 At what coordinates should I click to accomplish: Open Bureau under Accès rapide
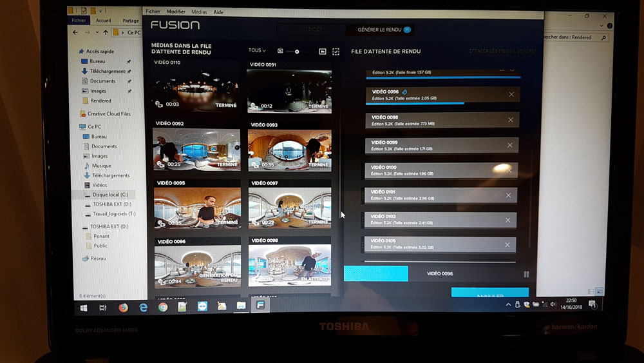93,61
